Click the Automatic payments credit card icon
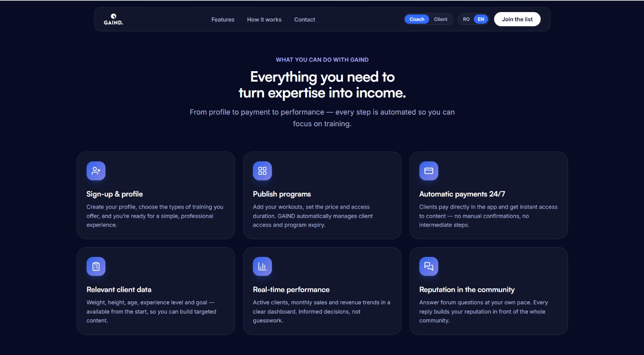This screenshot has height=355, width=644. tap(429, 171)
